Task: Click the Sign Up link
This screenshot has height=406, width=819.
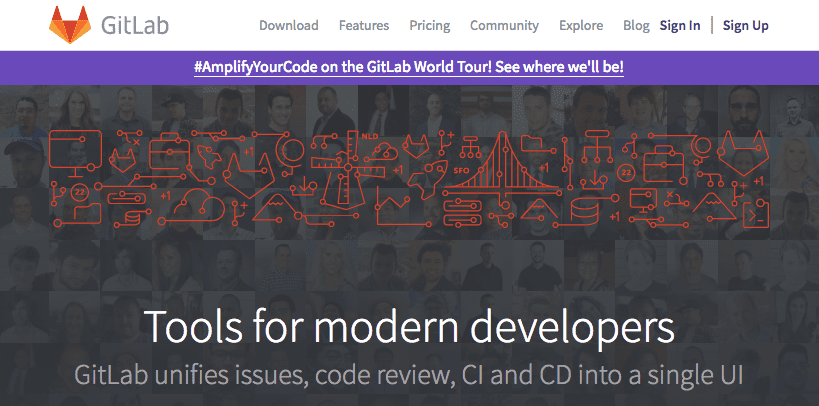Action: tap(745, 26)
